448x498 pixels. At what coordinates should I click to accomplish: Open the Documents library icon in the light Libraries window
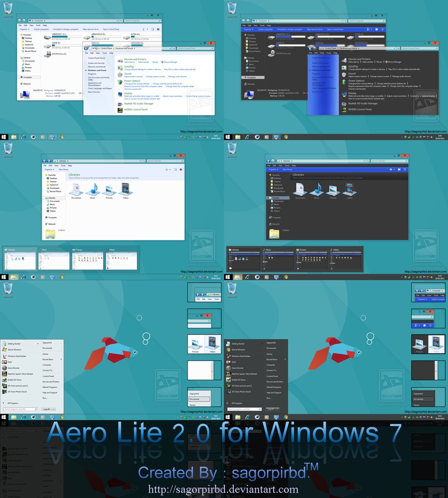[x=77, y=190]
